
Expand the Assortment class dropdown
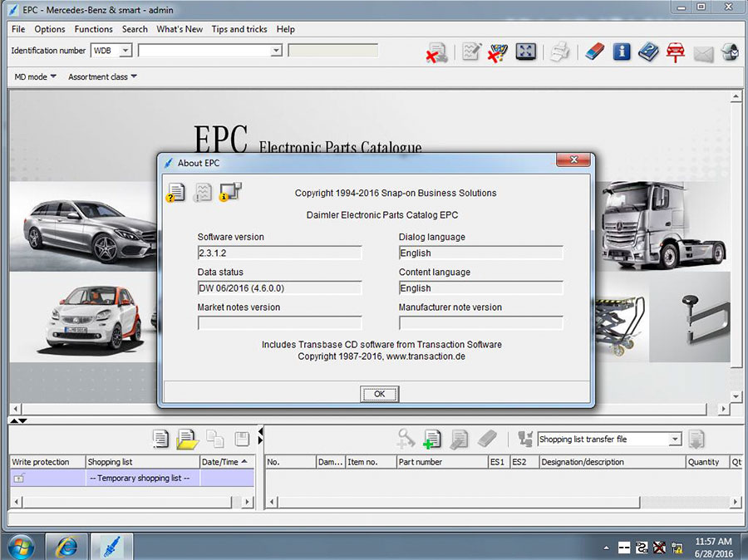pyautogui.click(x=102, y=76)
